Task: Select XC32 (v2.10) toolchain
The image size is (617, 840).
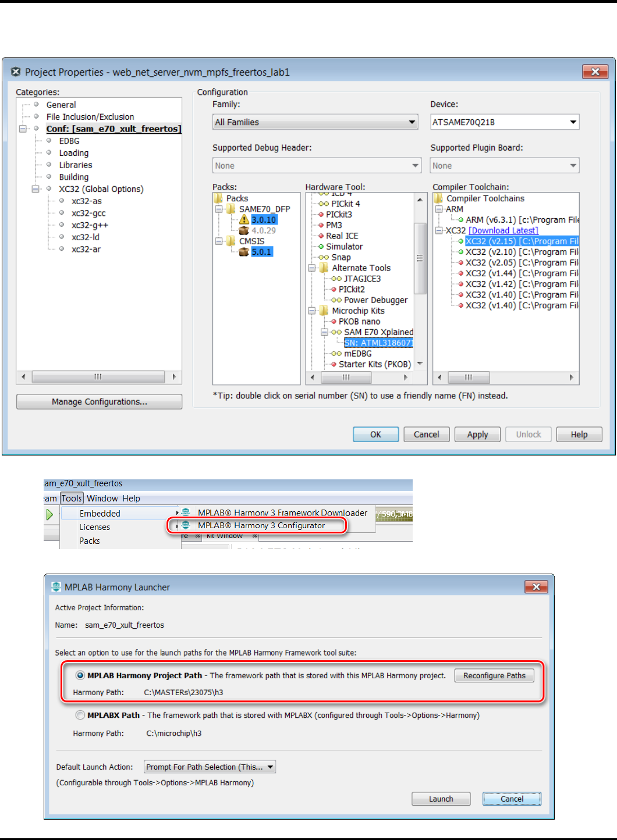Action: tap(522, 252)
